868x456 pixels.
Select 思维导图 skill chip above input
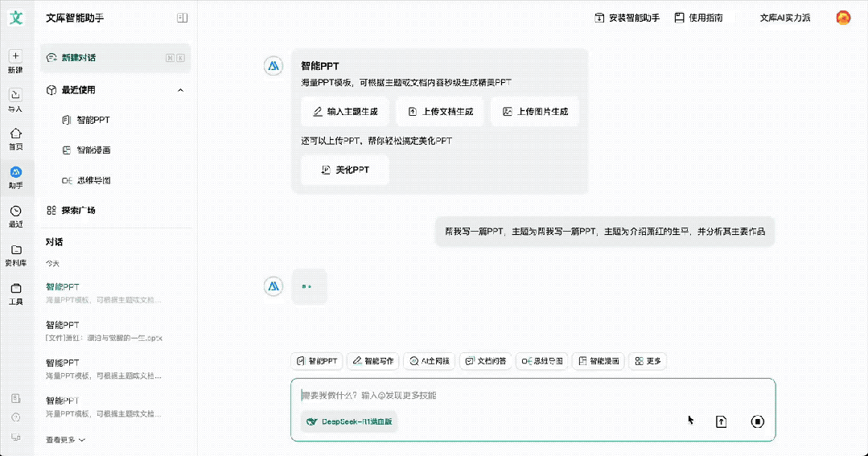[x=542, y=361]
